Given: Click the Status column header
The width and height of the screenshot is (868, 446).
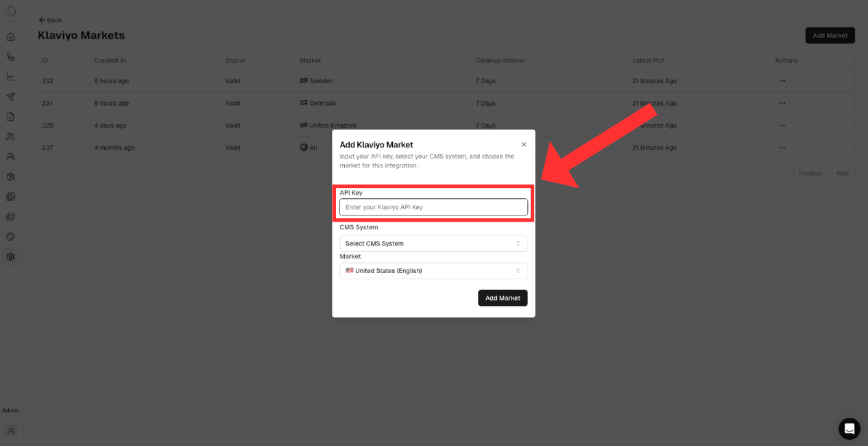Looking at the screenshot, I should pos(235,60).
